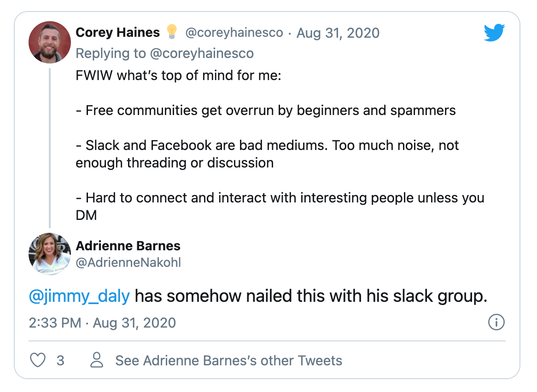Click the person silhouette icon
The height and width of the screenshot is (392, 537).
coord(97,360)
